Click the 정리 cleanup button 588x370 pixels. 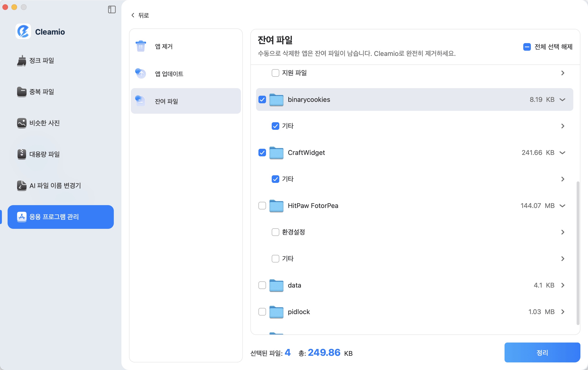(x=542, y=352)
